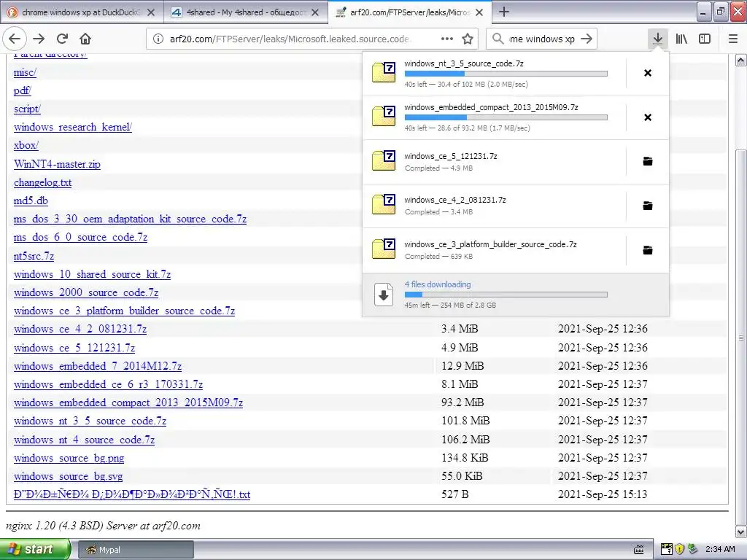Click overall downloads progress bar
The image size is (747, 560).
point(506,295)
